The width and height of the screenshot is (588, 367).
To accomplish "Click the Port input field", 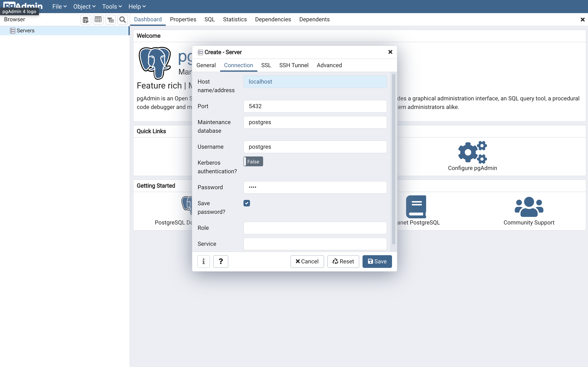I will [315, 106].
